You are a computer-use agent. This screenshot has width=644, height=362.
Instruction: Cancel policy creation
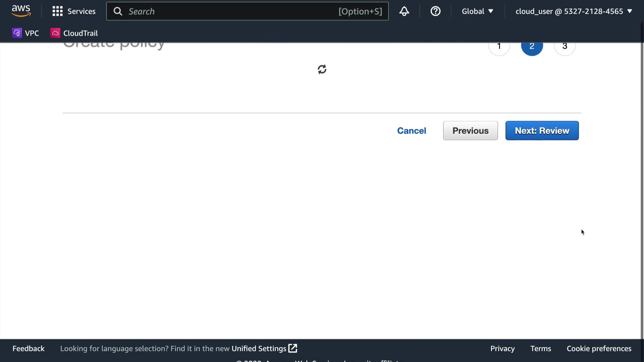pos(412,131)
